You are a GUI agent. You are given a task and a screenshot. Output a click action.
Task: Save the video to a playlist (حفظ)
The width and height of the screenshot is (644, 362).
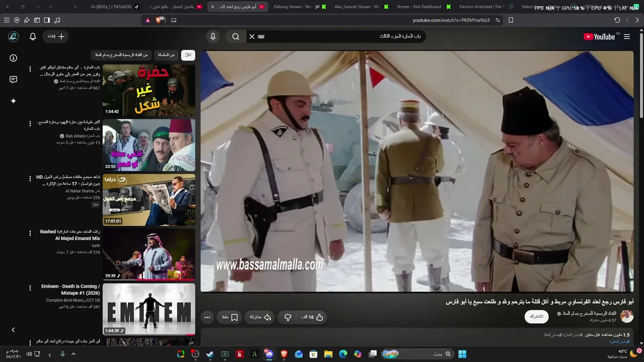point(229,317)
